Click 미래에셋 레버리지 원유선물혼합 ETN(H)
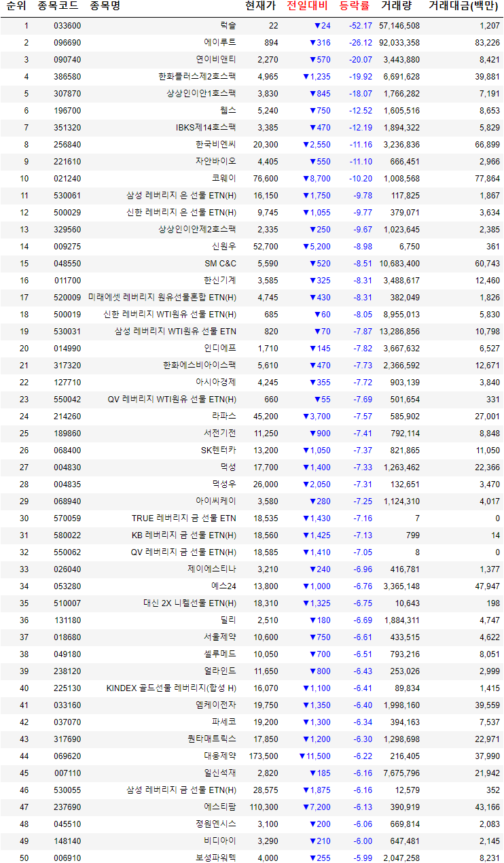This screenshot has height=863, width=504. (162, 298)
